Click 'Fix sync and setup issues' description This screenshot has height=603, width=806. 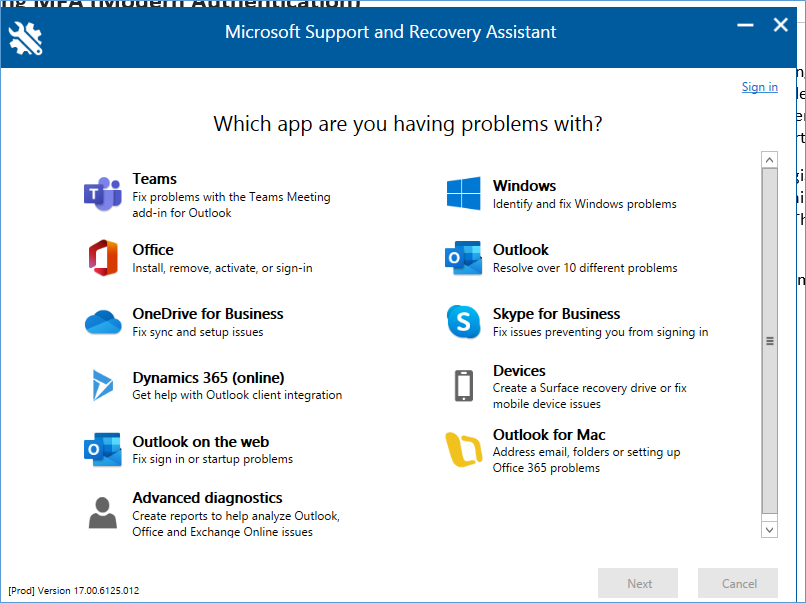tap(198, 332)
